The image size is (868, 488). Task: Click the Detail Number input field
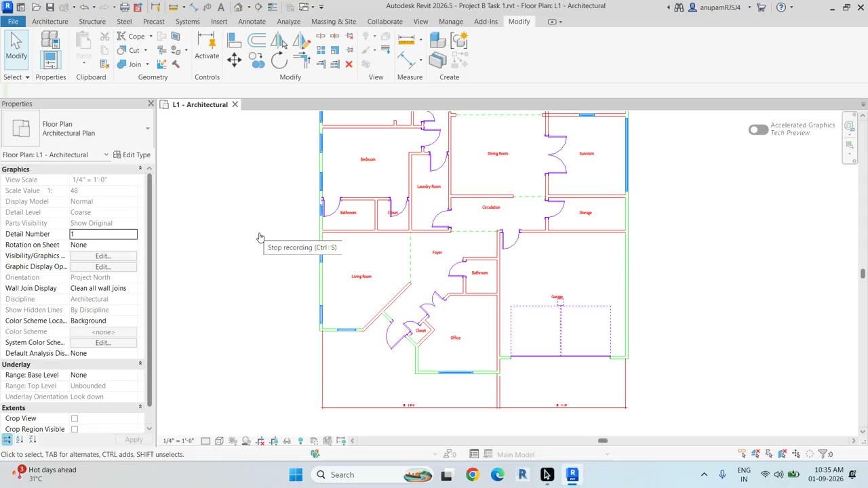click(103, 234)
